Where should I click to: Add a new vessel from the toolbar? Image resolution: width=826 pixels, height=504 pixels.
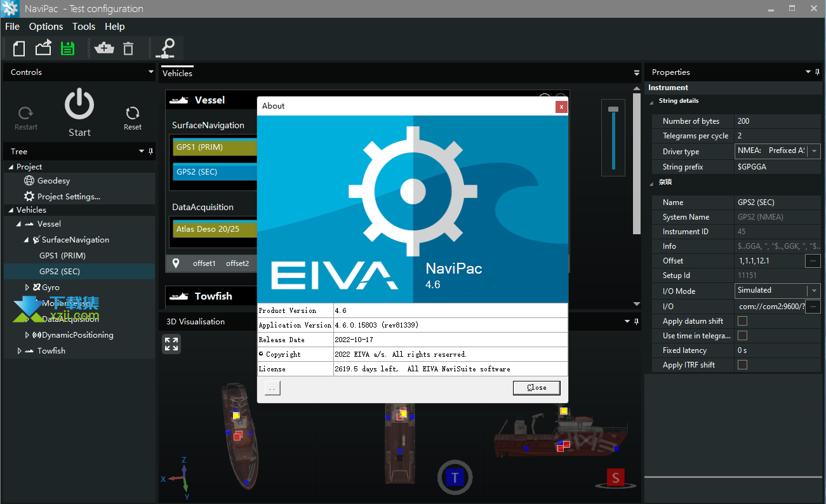[103, 48]
